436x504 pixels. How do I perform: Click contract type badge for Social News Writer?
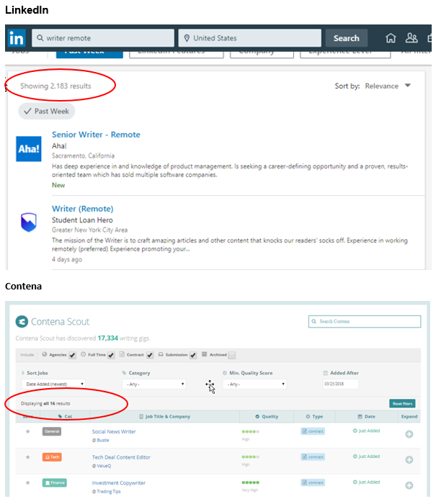click(x=313, y=431)
